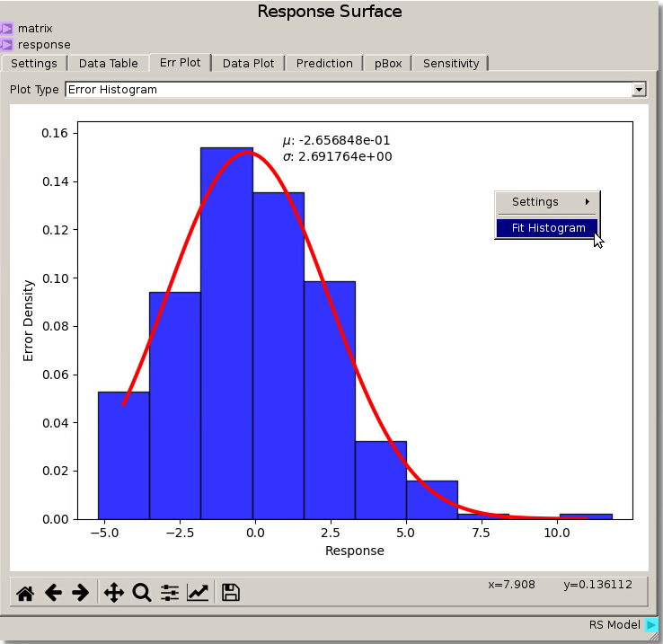
Task: Open Configure subplots sliders icon
Action: click(170, 593)
